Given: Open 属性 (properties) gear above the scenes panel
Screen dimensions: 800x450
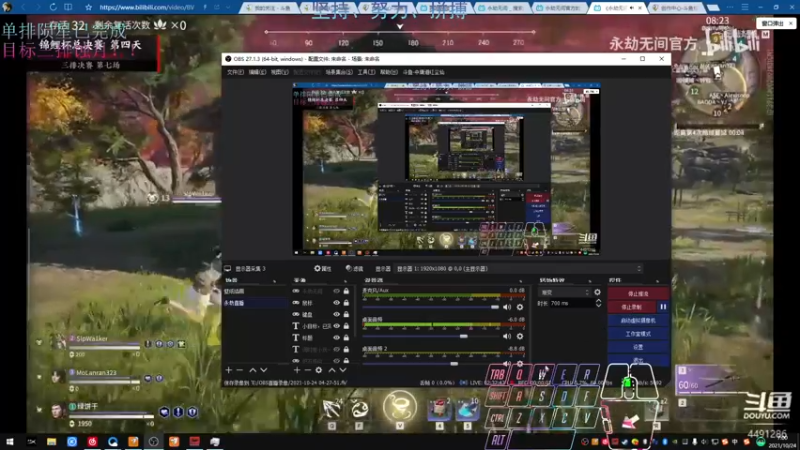Looking at the screenshot, I should 322,268.
